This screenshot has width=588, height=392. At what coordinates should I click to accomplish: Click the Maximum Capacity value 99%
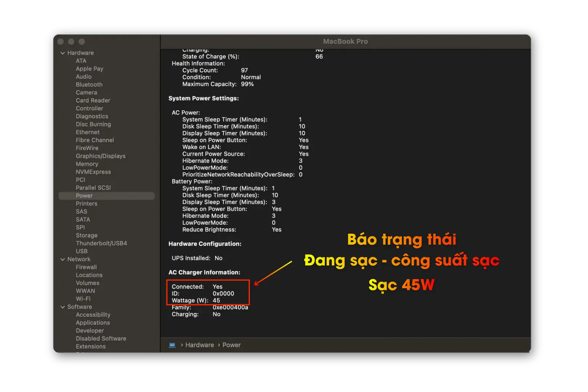click(247, 84)
